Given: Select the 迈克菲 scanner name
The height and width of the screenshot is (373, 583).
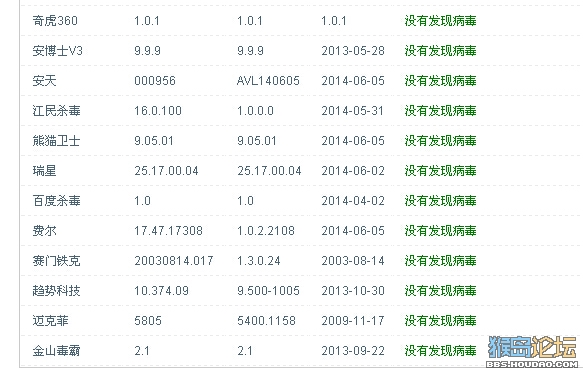Looking at the screenshot, I should (50, 321).
